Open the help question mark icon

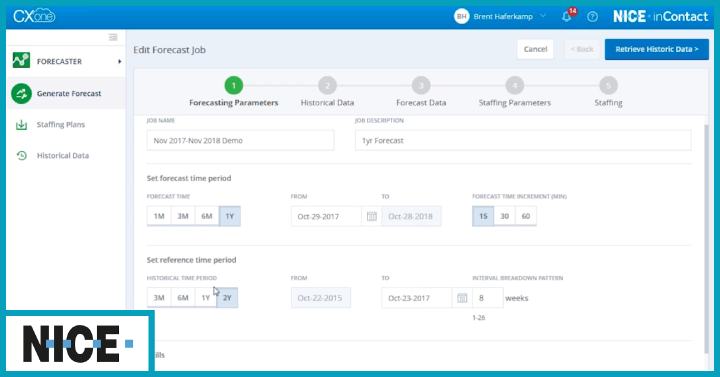(x=592, y=17)
